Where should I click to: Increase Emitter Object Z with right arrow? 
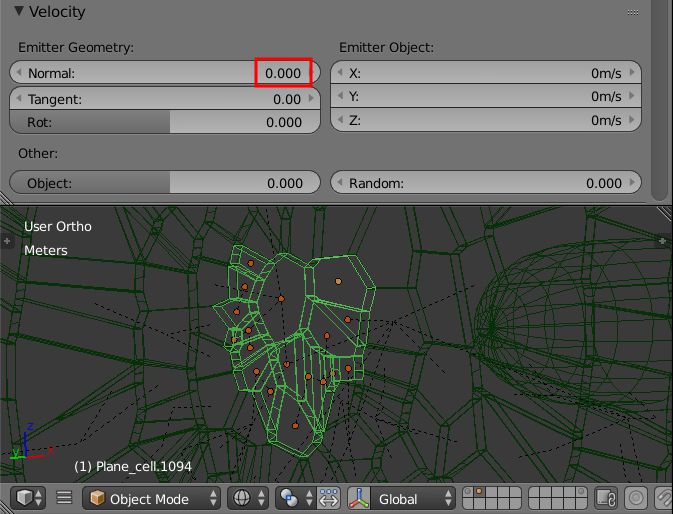click(x=632, y=120)
